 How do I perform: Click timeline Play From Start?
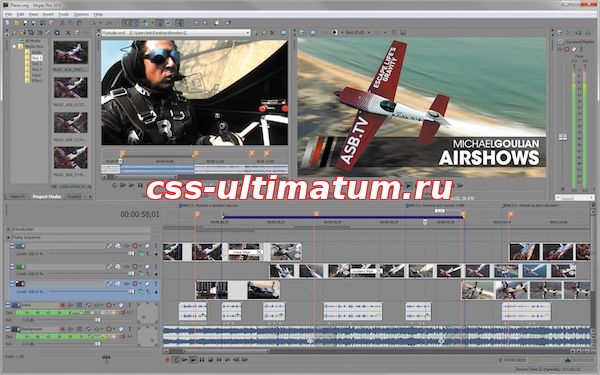(x=184, y=360)
